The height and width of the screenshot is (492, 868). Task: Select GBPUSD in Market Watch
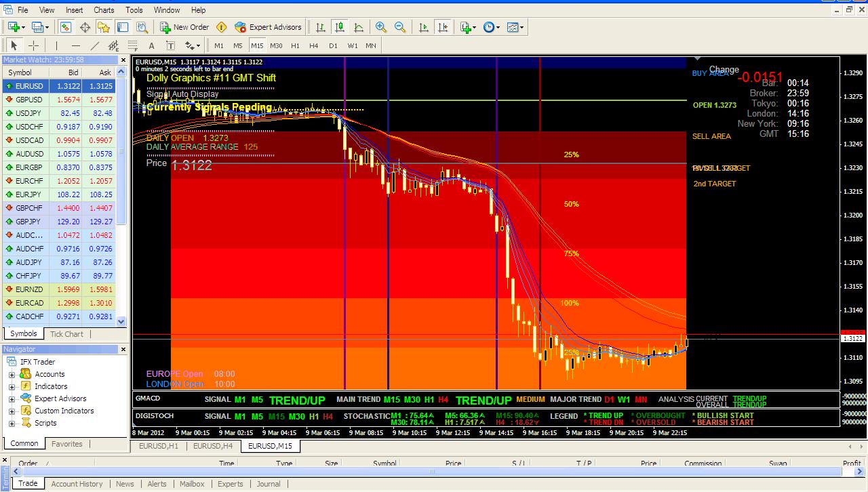tap(29, 100)
